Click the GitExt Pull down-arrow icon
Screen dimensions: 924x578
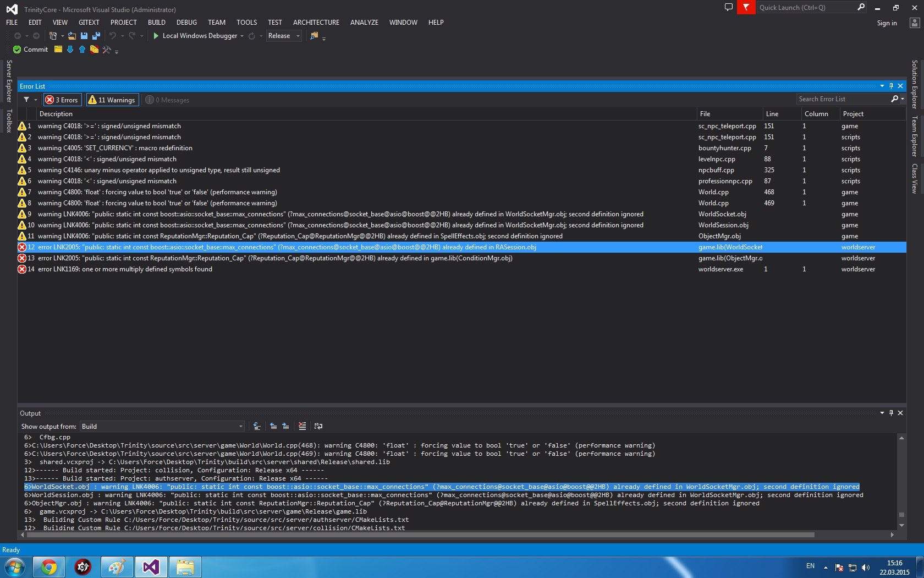[x=70, y=50]
